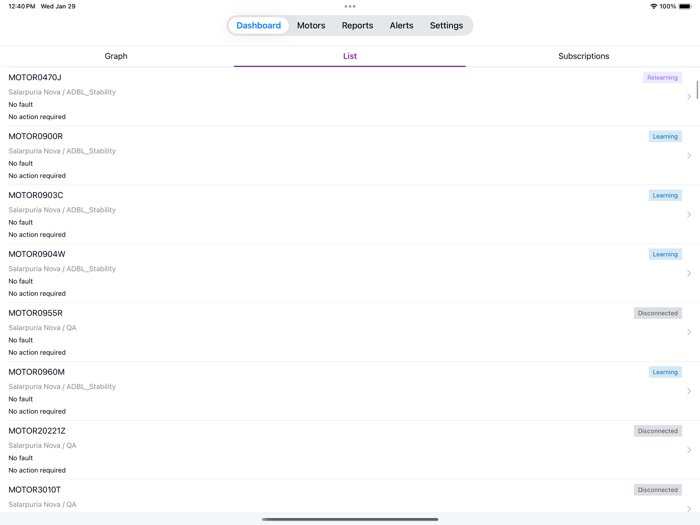700x525 pixels.
Task: Select the MOTOR0960M title
Action: coord(37,372)
